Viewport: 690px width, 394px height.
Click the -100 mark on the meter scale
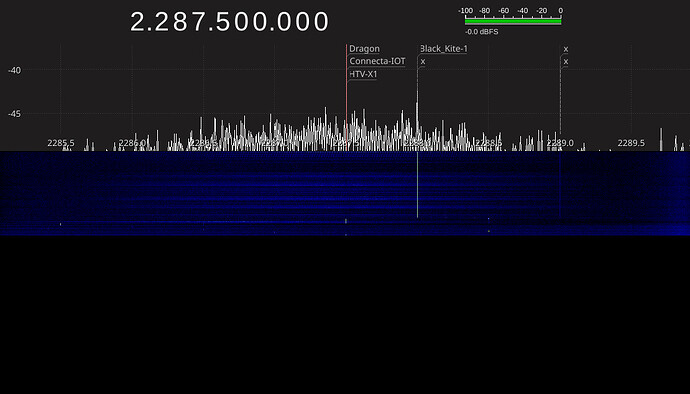click(465, 11)
